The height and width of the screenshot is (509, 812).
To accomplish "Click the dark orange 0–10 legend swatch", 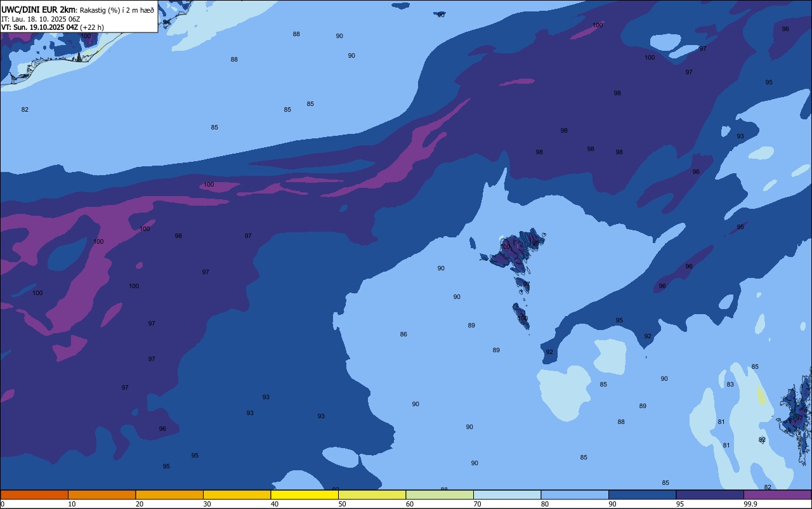I will click(34, 494).
